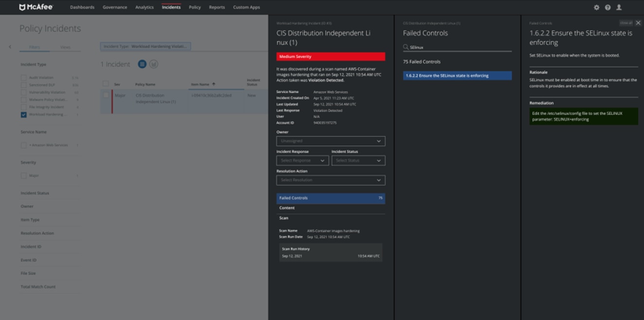Toggle the Sanctioned DLP checkbox
Viewport: 644px width, 320px height.
point(23,85)
